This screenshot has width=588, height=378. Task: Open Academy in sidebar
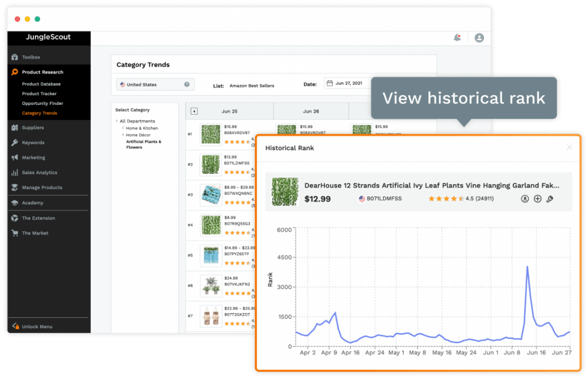pyautogui.click(x=32, y=202)
